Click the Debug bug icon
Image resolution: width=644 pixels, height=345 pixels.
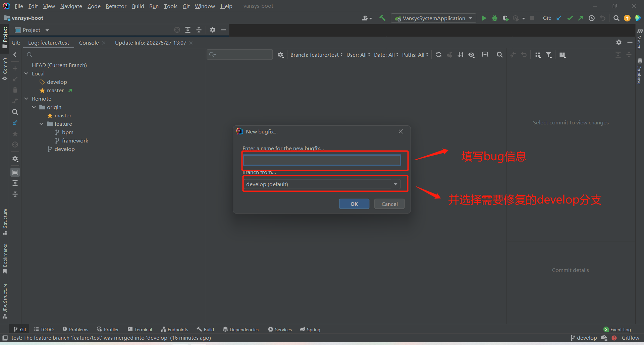(x=495, y=18)
